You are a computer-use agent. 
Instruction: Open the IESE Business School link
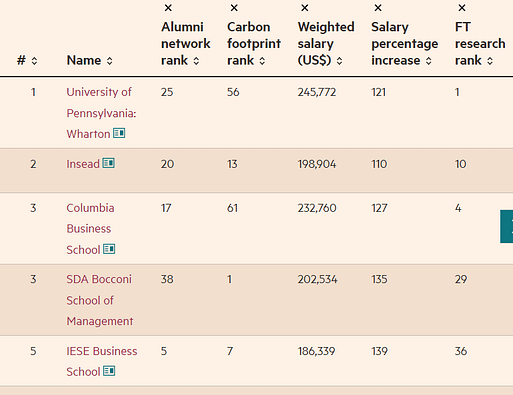(x=102, y=361)
